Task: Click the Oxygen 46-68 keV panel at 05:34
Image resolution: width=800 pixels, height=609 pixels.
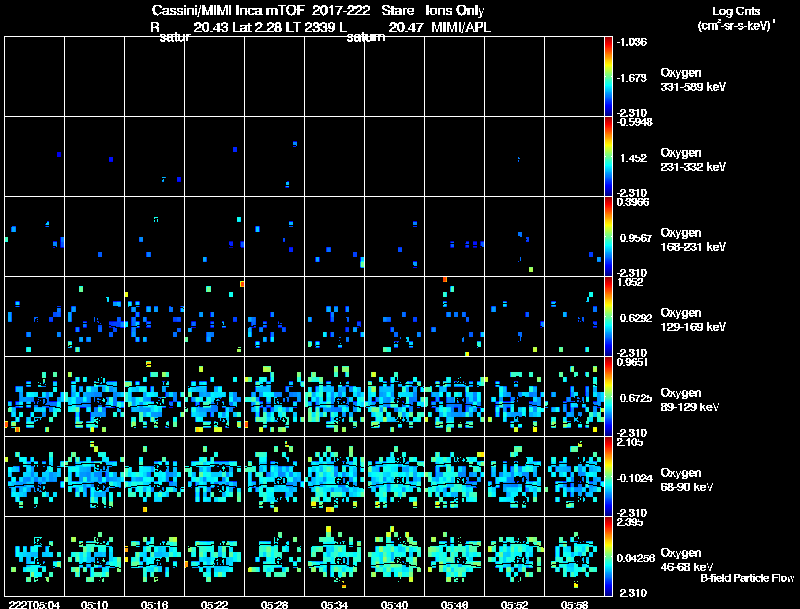Action: click(335, 556)
